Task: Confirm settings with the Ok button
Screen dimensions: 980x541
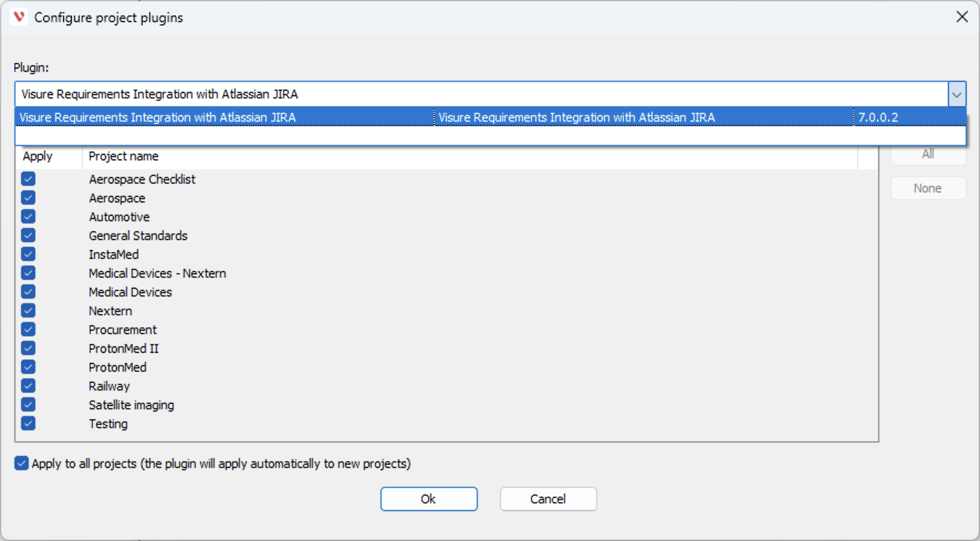Action: point(429,498)
